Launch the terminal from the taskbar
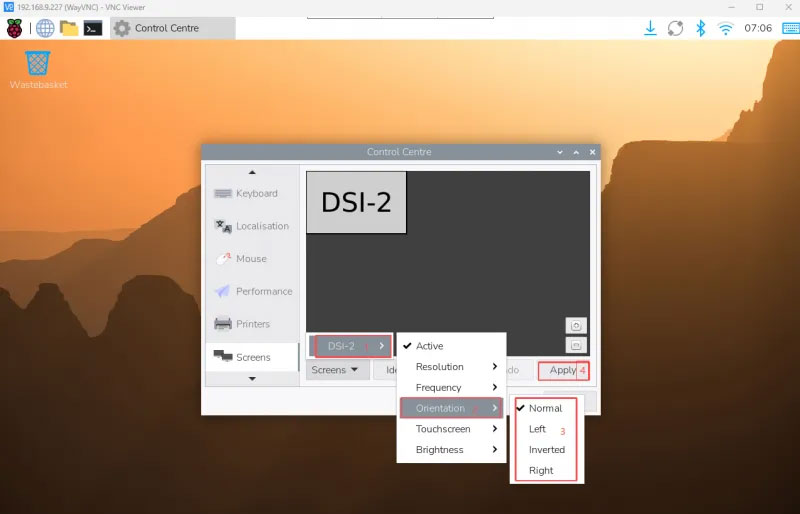Image resolution: width=800 pixels, height=514 pixels. coord(93,28)
